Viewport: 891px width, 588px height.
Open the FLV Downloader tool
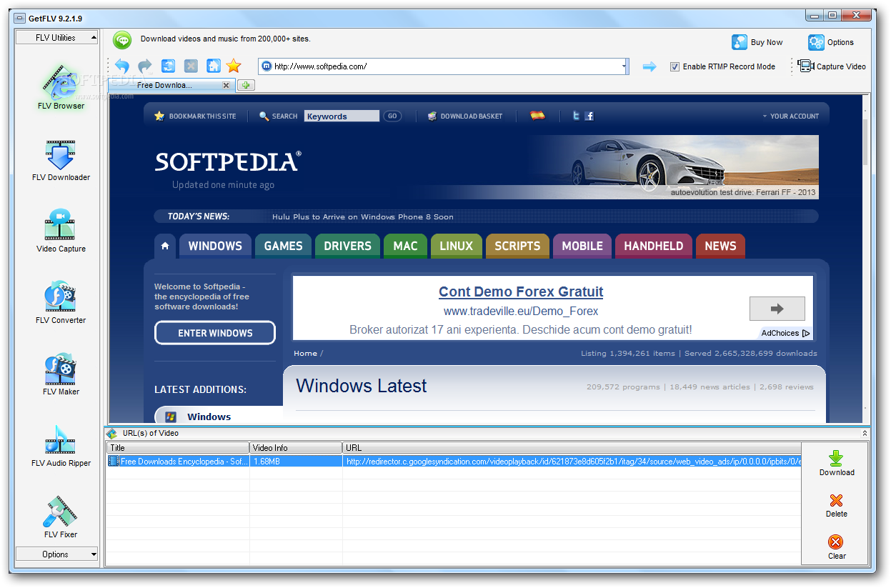pos(61,159)
